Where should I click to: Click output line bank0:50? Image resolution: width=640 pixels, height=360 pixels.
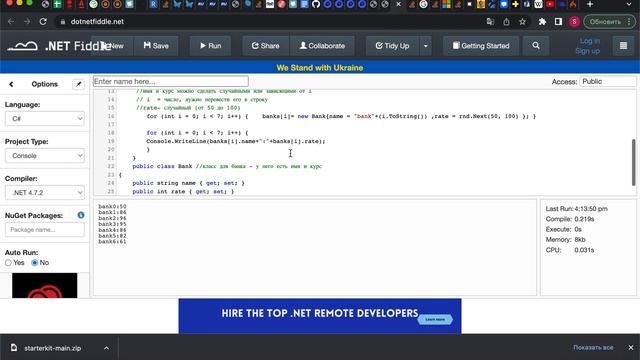pos(112,207)
